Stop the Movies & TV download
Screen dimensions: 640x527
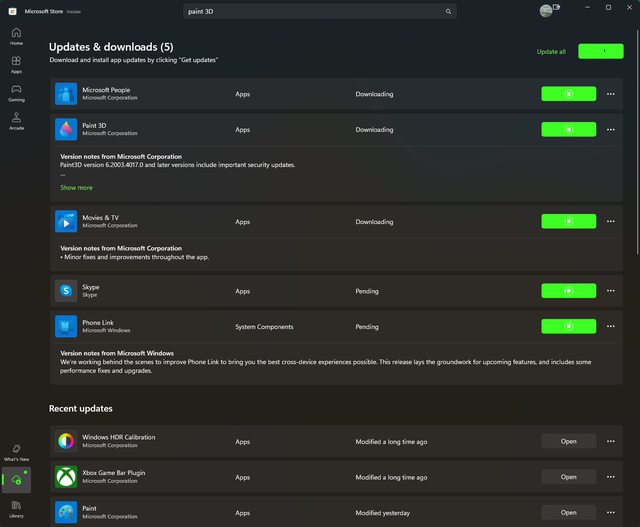point(568,220)
